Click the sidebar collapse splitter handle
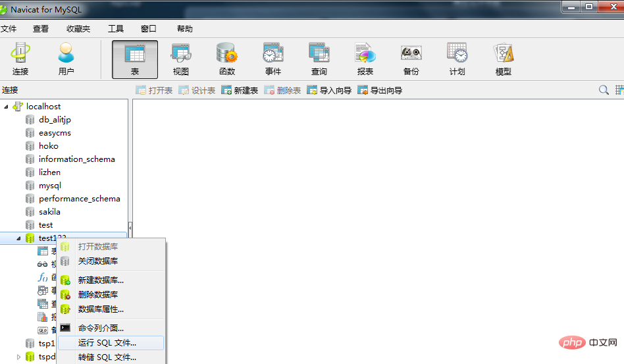Viewport: 624px width, 364px height. (x=130, y=229)
